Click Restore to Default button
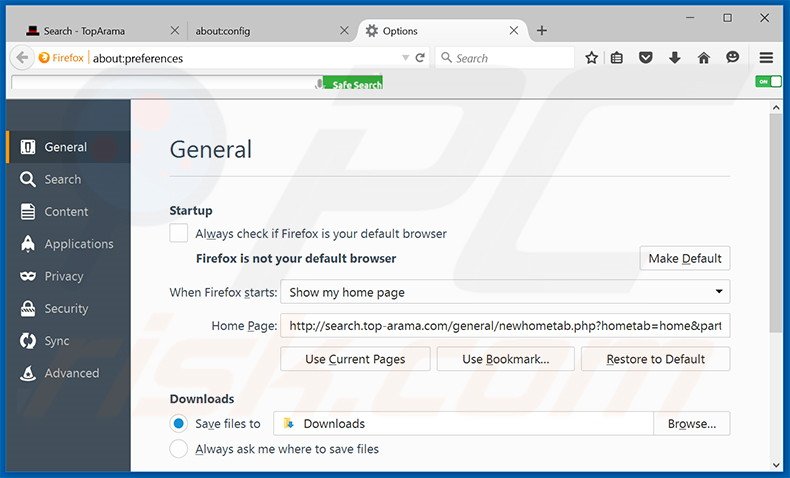The image size is (790, 478). click(x=655, y=359)
